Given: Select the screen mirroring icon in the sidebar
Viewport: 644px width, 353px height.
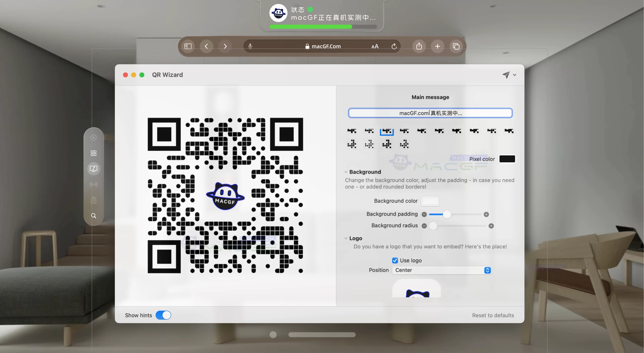Looking at the screenshot, I should click(x=93, y=169).
